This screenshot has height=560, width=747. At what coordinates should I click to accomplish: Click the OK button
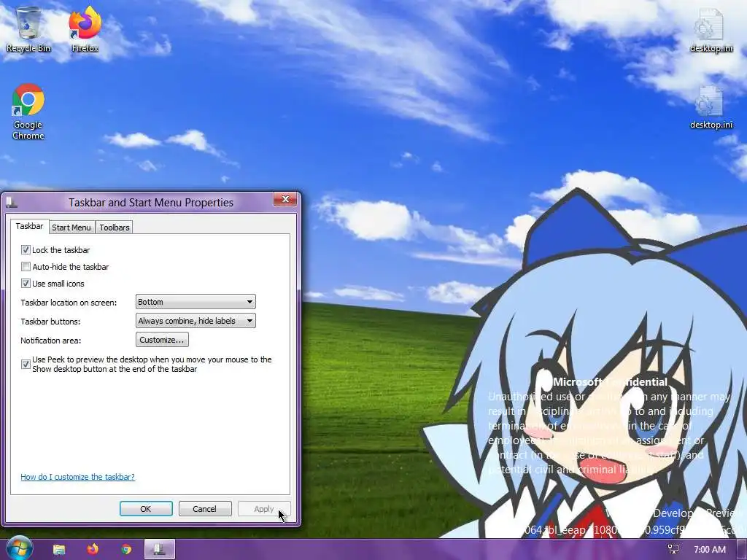[146, 508]
